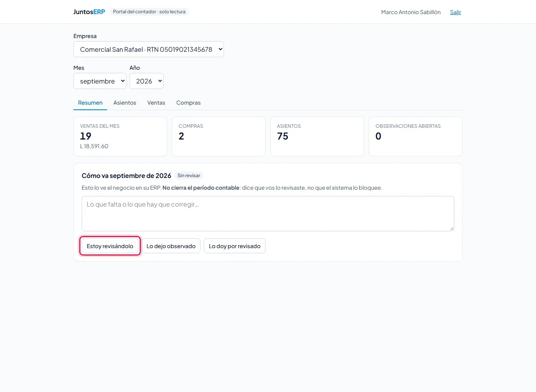Click the Sin revisar status badge
Image resolution: width=536 pixels, height=392 pixels.
pos(189,176)
